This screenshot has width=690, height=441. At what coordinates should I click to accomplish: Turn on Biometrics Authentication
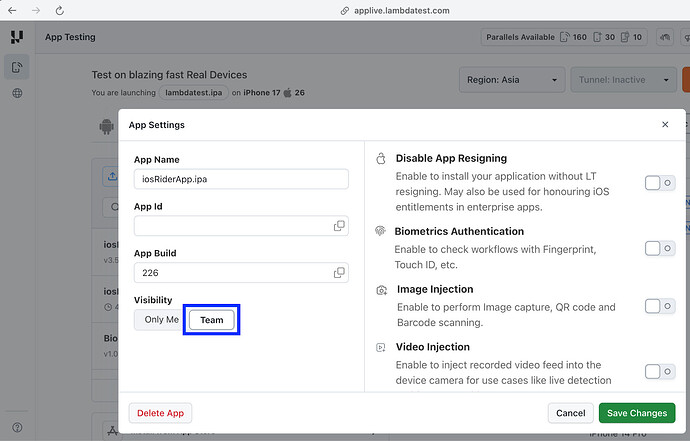point(659,248)
